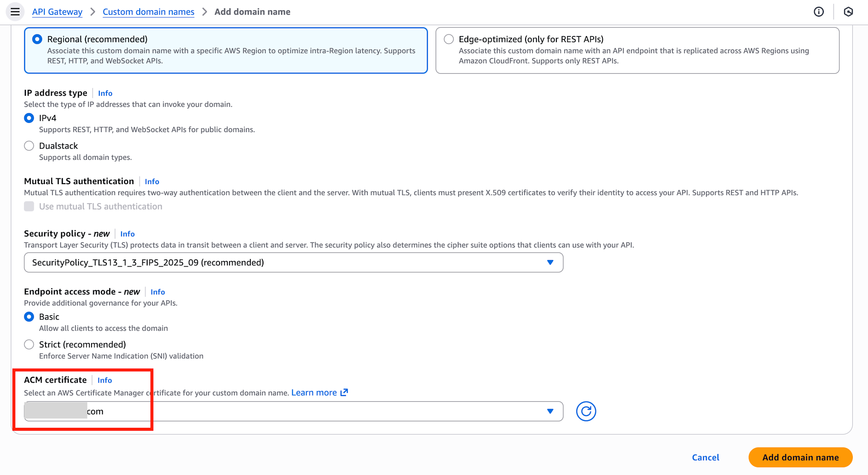Screen dimensions: 868x475
Task: Open Info link next to Mutual TLS authentication
Action: point(152,181)
